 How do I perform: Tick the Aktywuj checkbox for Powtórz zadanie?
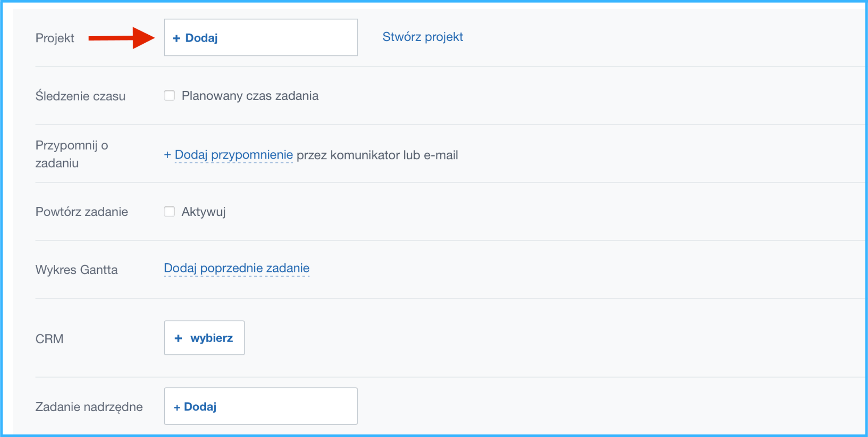click(170, 212)
